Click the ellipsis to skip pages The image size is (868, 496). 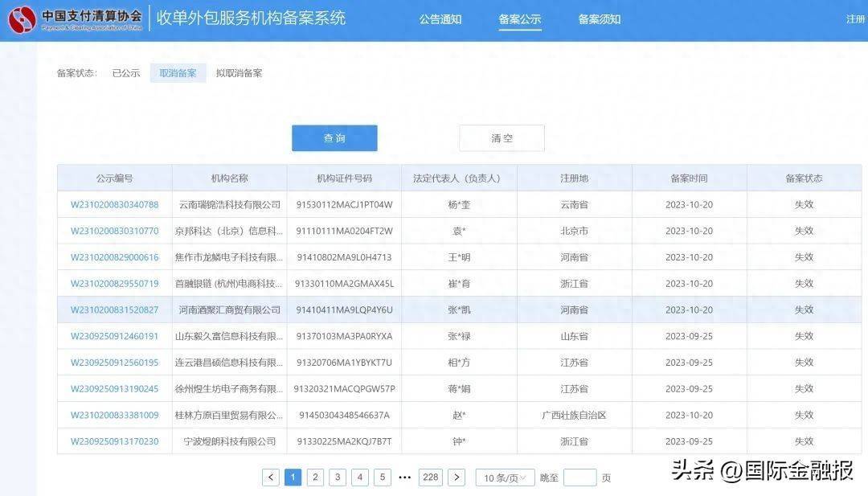click(405, 478)
